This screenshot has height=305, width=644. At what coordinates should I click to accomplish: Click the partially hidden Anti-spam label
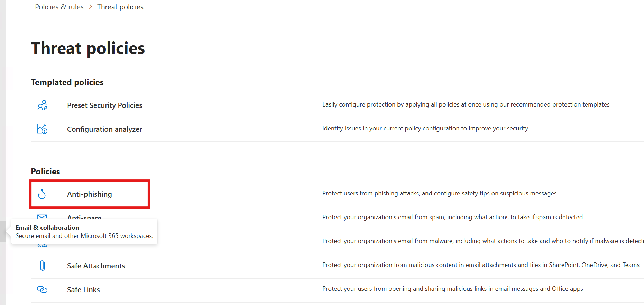tap(84, 216)
